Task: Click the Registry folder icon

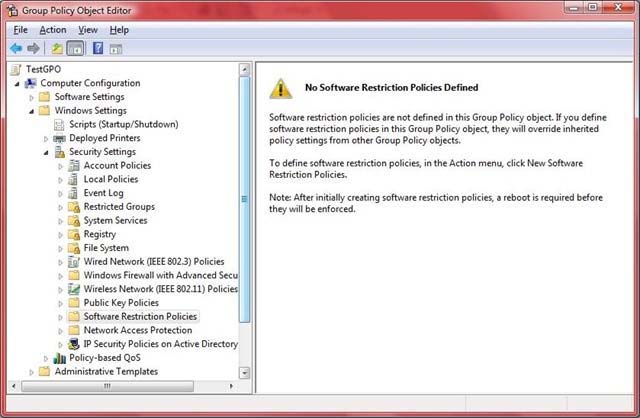Action: click(74, 234)
